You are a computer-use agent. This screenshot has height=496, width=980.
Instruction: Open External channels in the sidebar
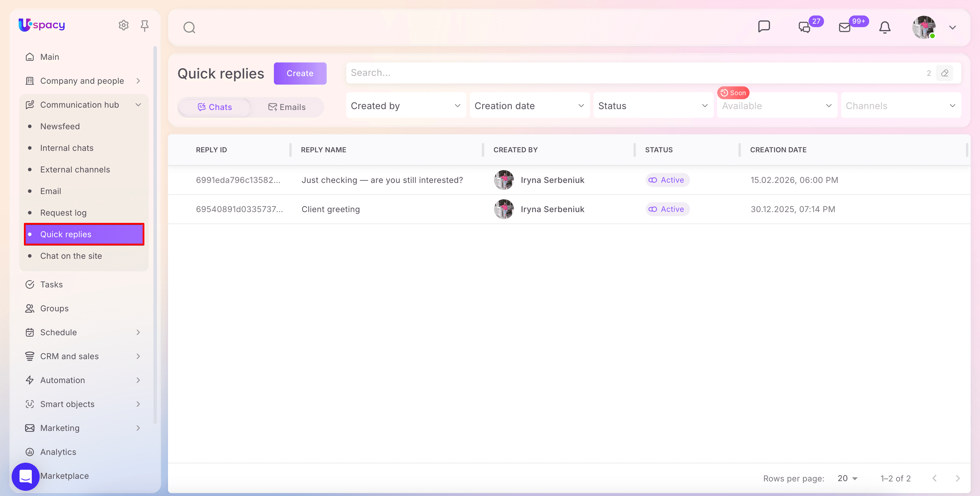pyautogui.click(x=84, y=170)
